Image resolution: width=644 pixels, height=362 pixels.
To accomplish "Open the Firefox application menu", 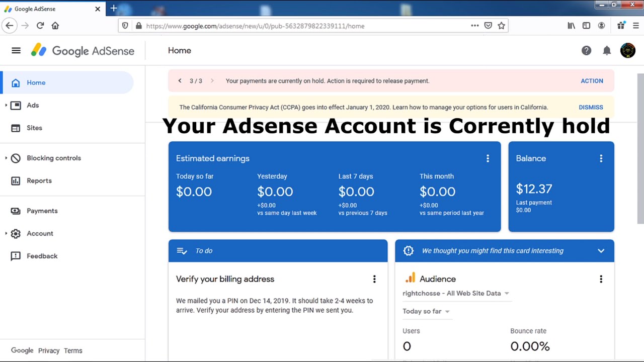I will [636, 26].
